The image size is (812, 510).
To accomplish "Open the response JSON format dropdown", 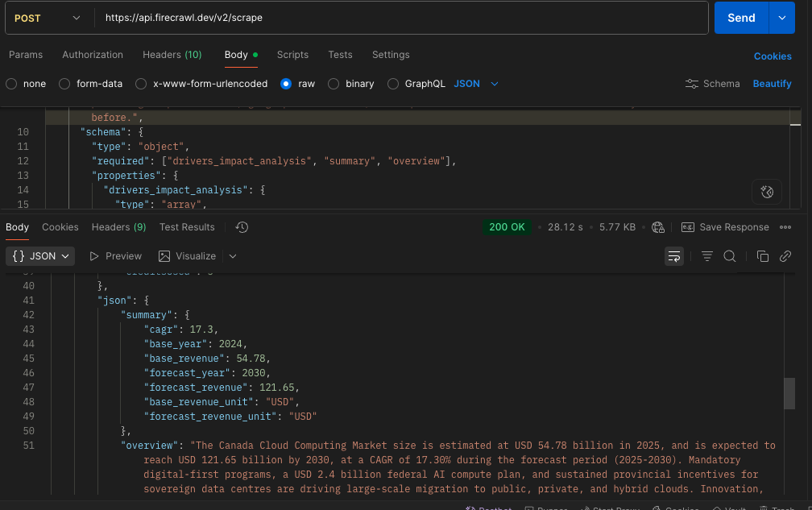I will tap(40, 256).
